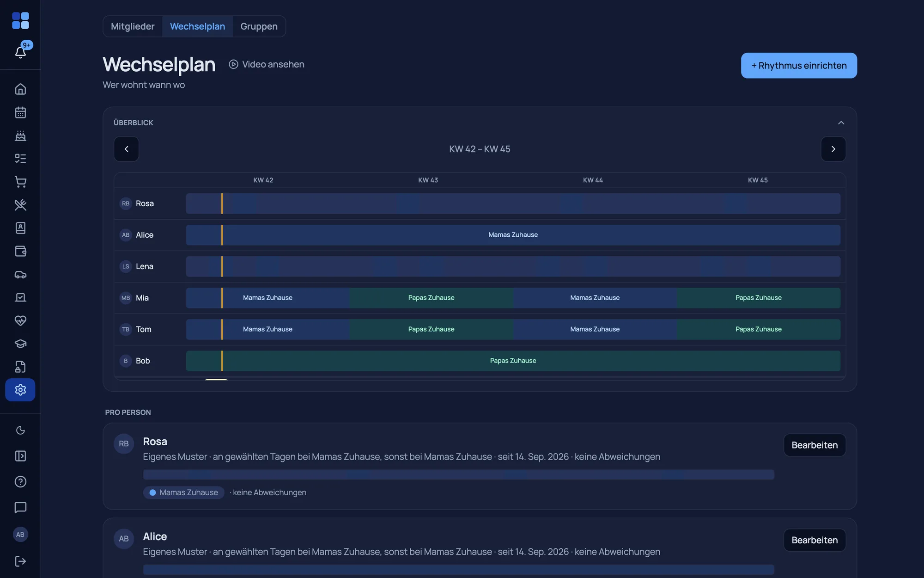The height and width of the screenshot is (578, 924).
Task: Click the Lena row name in overview
Action: point(144,266)
